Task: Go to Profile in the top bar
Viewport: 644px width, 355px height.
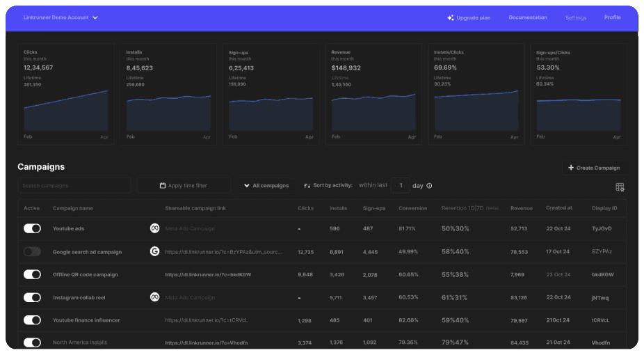Action: 612,17
